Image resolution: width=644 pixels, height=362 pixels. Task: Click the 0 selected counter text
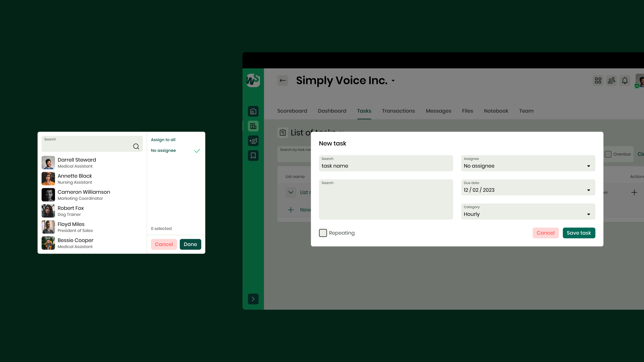pyautogui.click(x=161, y=229)
